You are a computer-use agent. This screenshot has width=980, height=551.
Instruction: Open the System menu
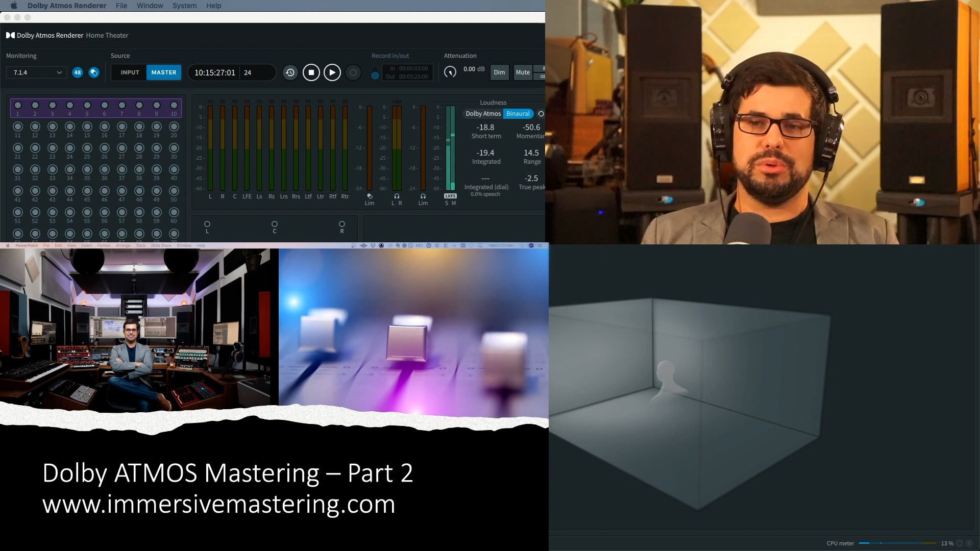point(184,6)
